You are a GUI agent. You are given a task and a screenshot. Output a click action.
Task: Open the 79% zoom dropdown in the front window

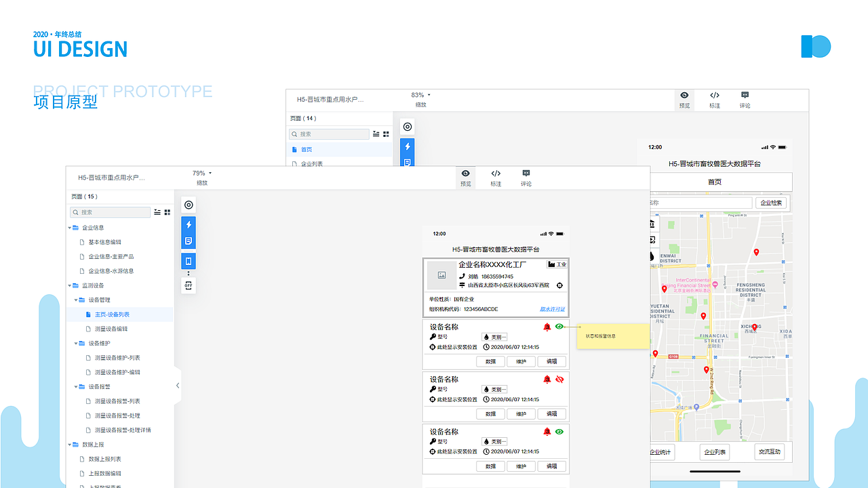point(202,173)
